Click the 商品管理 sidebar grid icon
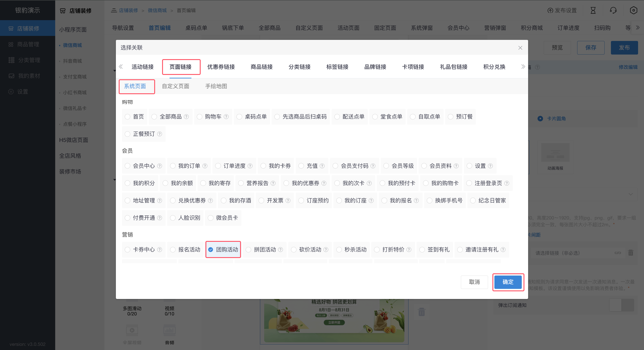 tap(11, 44)
